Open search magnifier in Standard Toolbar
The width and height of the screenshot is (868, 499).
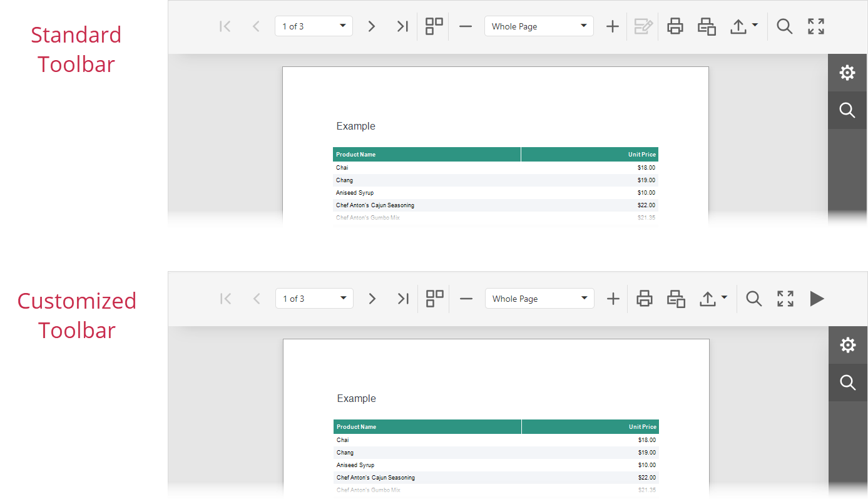(x=785, y=26)
